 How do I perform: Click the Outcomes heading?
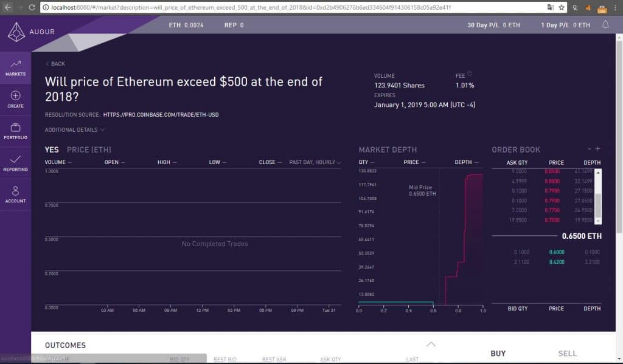click(65, 345)
